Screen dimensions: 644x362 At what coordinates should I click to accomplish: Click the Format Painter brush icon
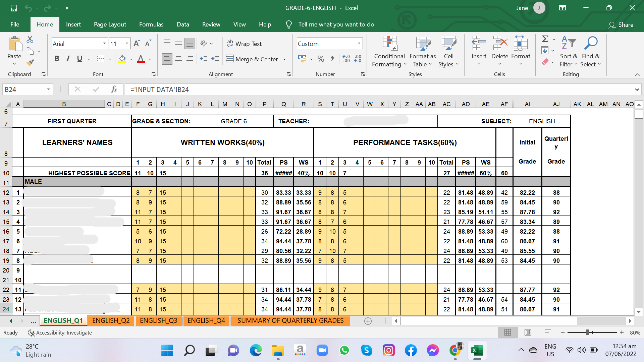click(30, 62)
